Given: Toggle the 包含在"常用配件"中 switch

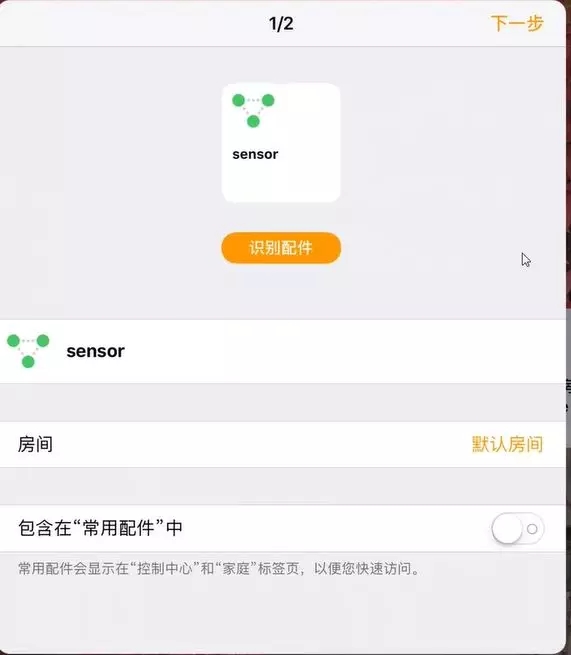Looking at the screenshot, I should [518, 529].
